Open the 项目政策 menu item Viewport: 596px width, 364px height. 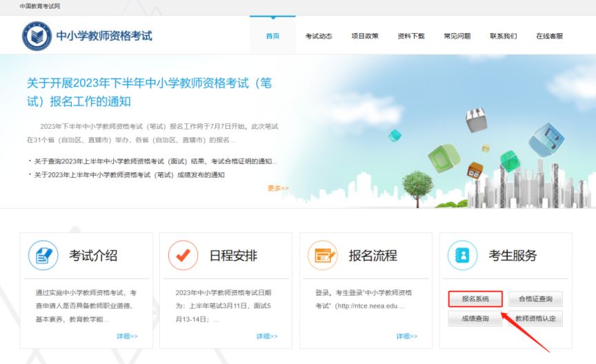(365, 36)
